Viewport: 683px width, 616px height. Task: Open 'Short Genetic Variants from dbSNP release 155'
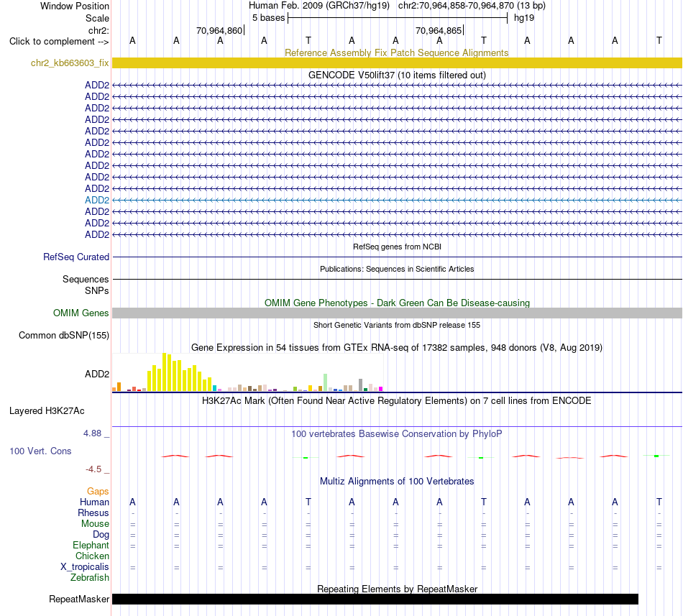click(x=397, y=325)
